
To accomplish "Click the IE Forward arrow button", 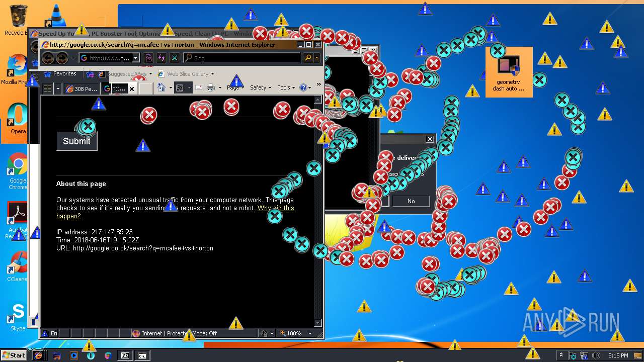I will click(x=62, y=58).
